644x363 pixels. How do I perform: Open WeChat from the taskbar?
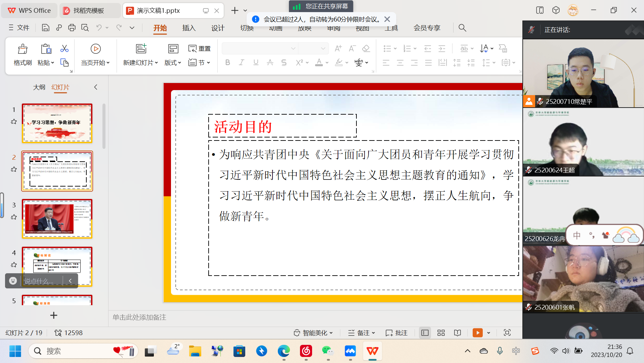pyautogui.click(x=328, y=351)
